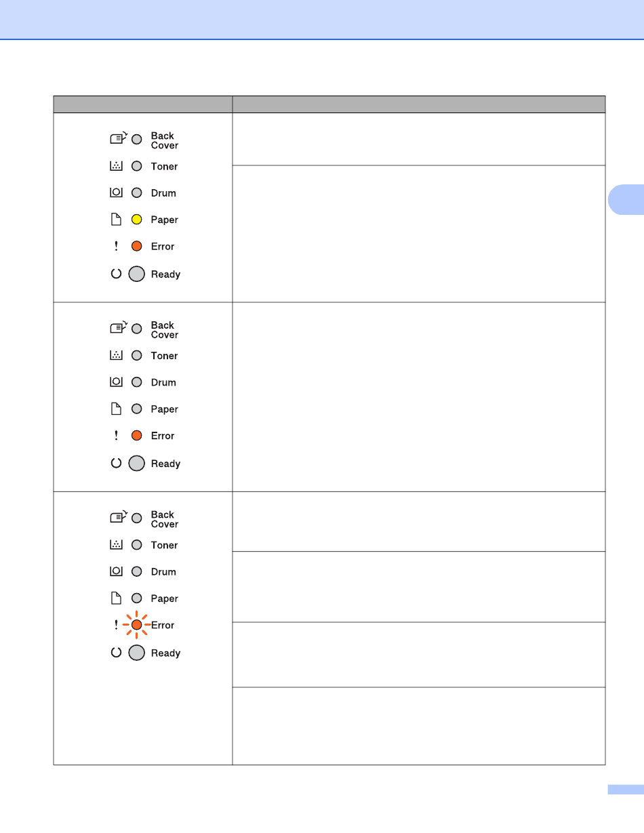Click the Back Cover icon in the first panel
The height and width of the screenshot is (833, 644).
click(118, 139)
